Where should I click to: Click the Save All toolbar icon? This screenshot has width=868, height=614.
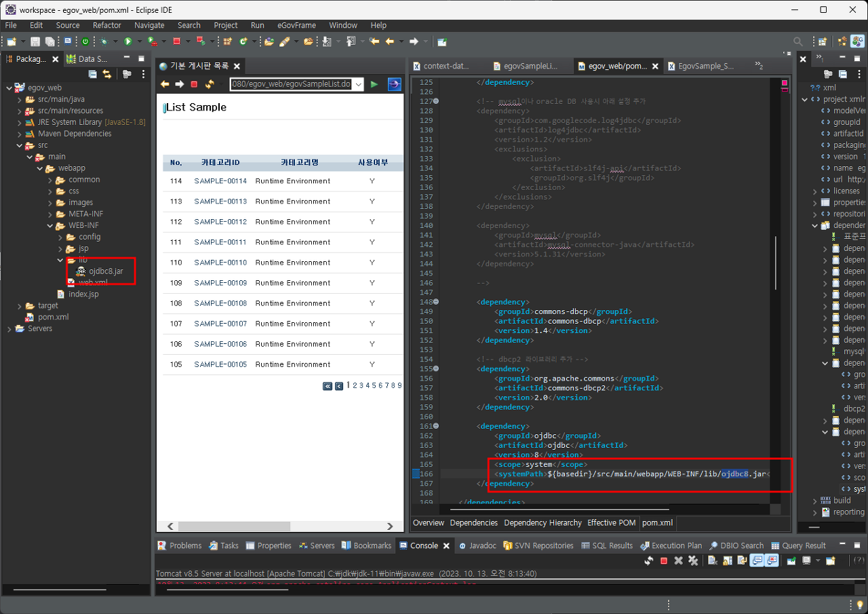(51, 41)
